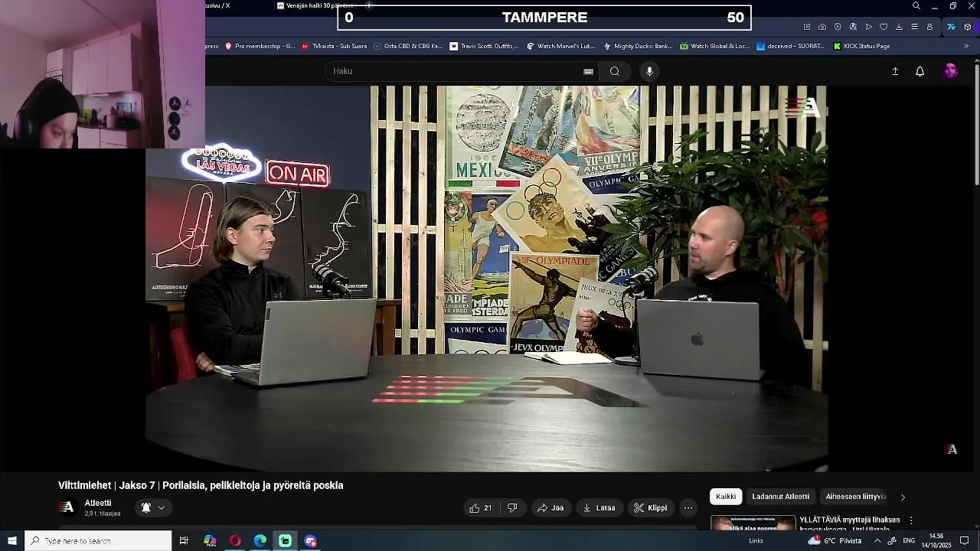Image resolution: width=980 pixels, height=551 pixels.
Task: Open the KICK Status Page bookmark
Action: pos(861,46)
